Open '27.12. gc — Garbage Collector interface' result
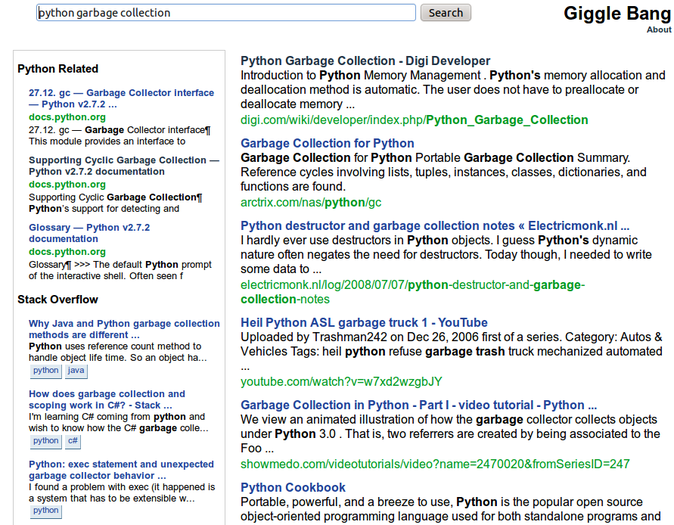The height and width of the screenshot is (525, 674). [x=121, y=98]
